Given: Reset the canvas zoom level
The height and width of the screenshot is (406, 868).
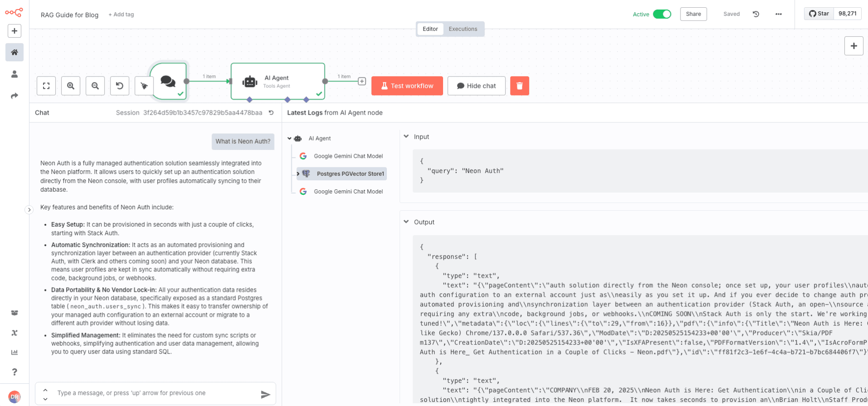Looking at the screenshot, I should click(120, 86).
